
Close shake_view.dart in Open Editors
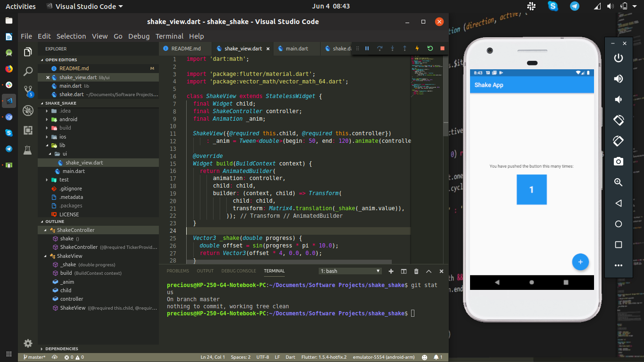click(48, 77)
